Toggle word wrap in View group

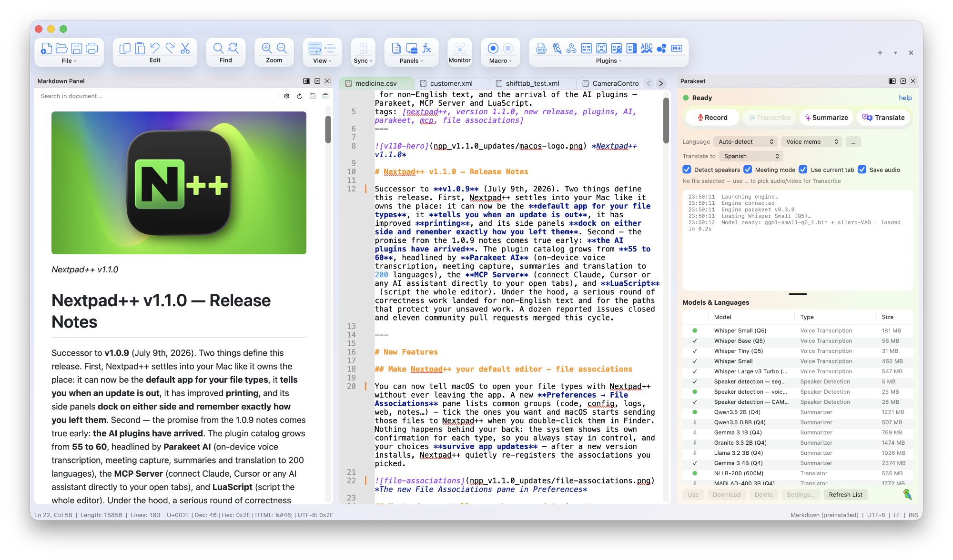click(x=315, y=49)
